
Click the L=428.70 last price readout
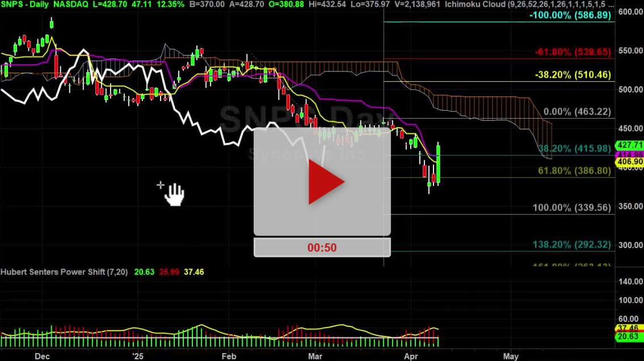(x=111, y=5)
